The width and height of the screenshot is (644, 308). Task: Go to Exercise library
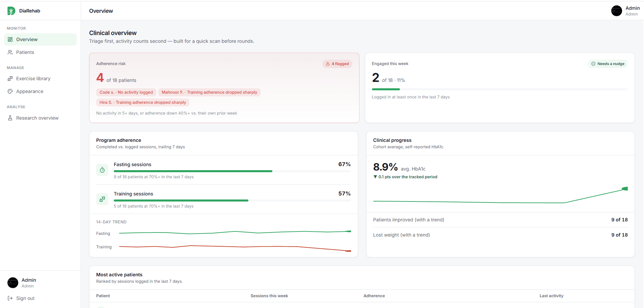tap(40, 79)
